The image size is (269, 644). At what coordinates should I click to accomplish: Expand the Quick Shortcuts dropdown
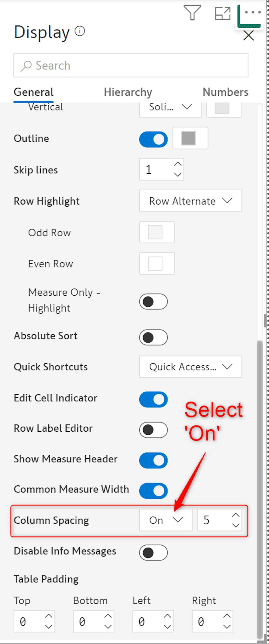(x=190, y=367)
